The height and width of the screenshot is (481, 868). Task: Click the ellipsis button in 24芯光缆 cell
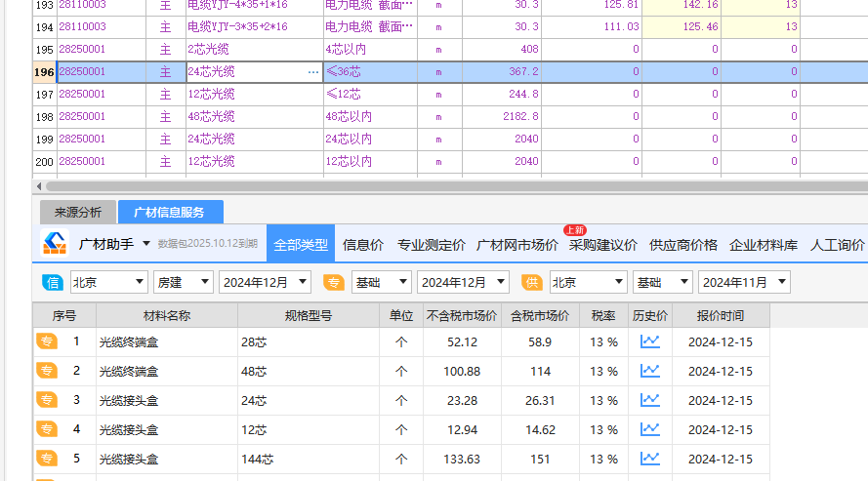point(313,72)
